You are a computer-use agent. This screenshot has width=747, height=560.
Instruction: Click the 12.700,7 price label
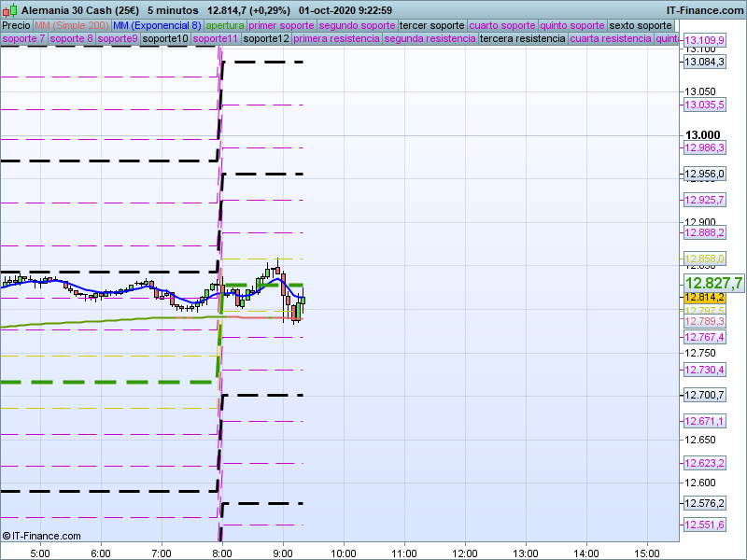pyautogui.click(x=705, y=395)
